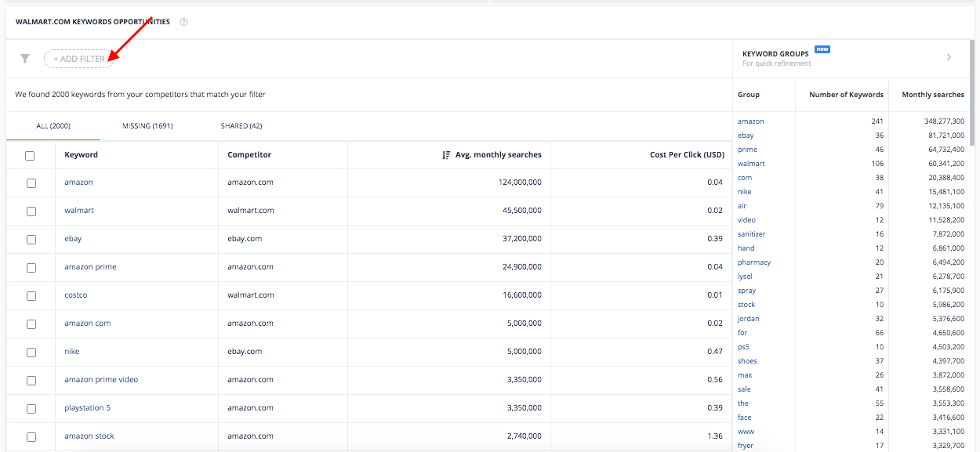Open the 'ps5' keyword group

(x=744, y=347)
